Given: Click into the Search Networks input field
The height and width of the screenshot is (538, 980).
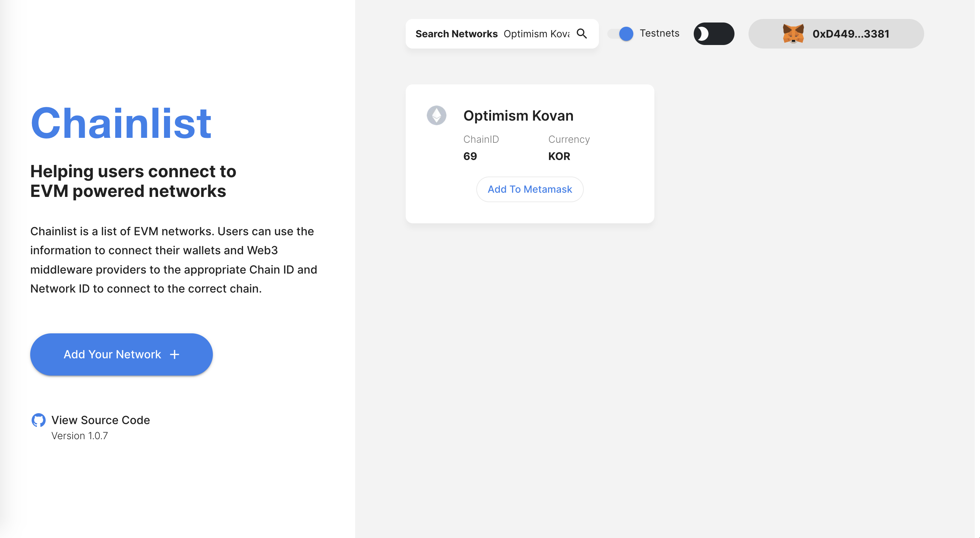Looking at the screenshot, I should pyautogui.click(x=536, y=34).
